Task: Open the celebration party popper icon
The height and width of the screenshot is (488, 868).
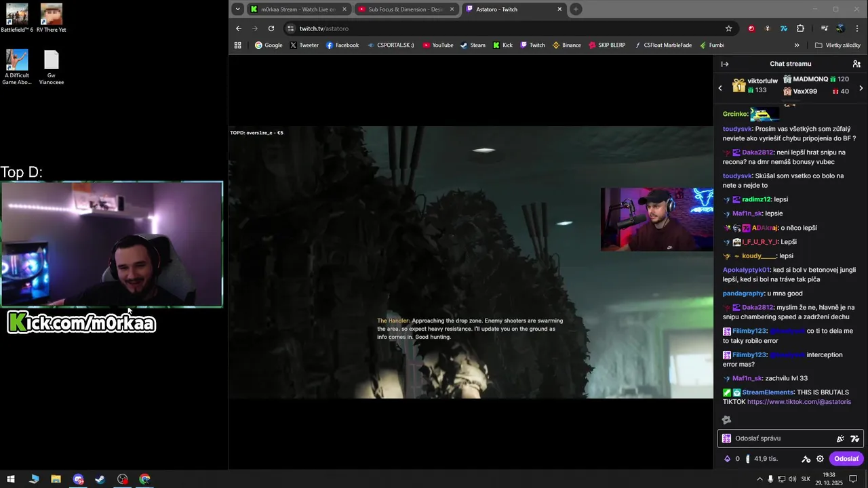Action: [x=840, y=439]
